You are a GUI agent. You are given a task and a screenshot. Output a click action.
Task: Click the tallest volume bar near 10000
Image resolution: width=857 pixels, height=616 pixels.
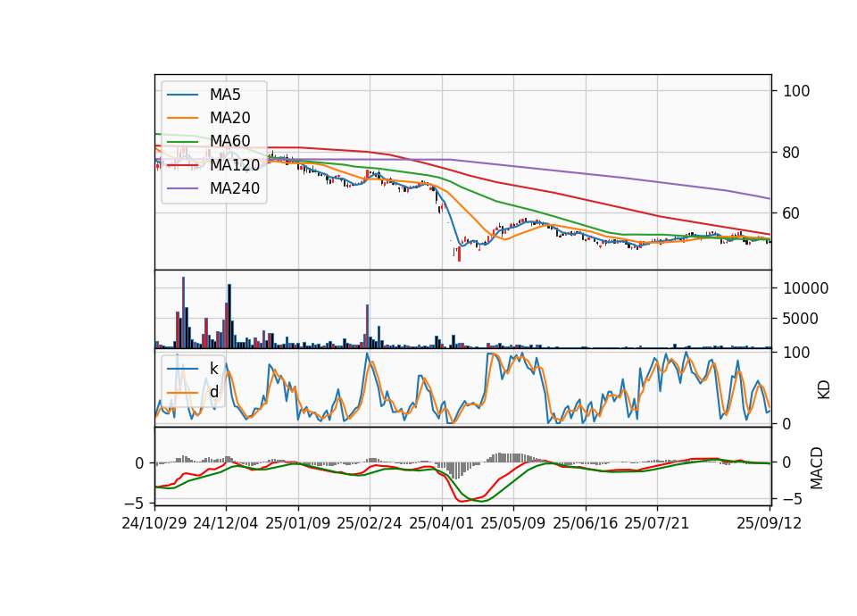click(183, 312)
